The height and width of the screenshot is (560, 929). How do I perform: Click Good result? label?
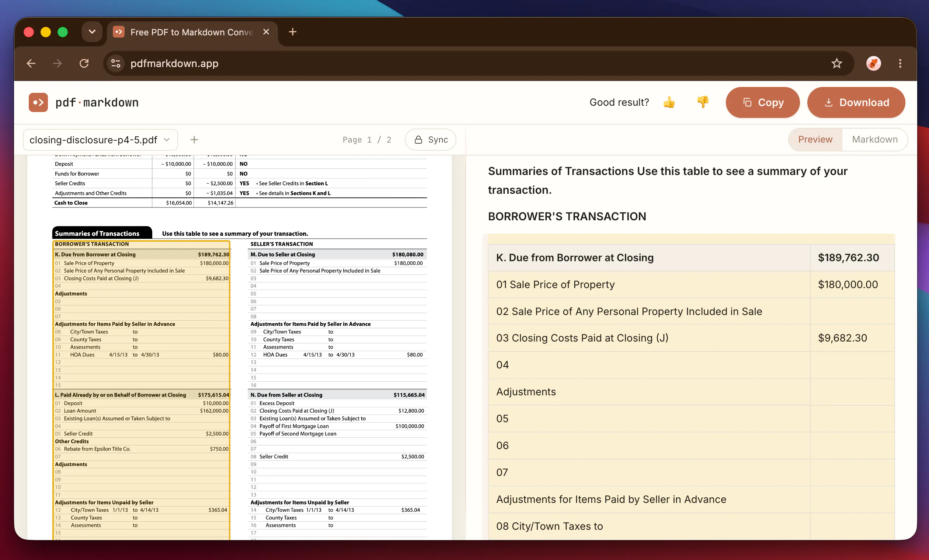point(619,102)
